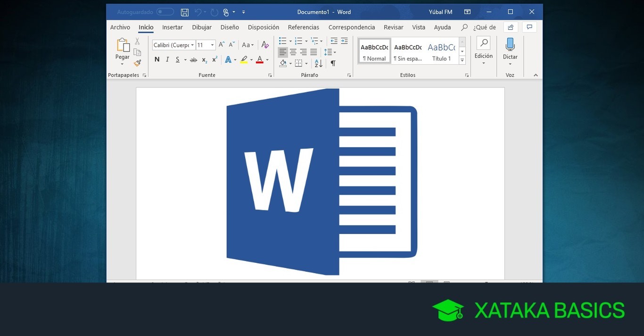Image resolution: width=644 pixels, height=336 pixels.
Task: Open the font size dropdown
Action: 212,45
